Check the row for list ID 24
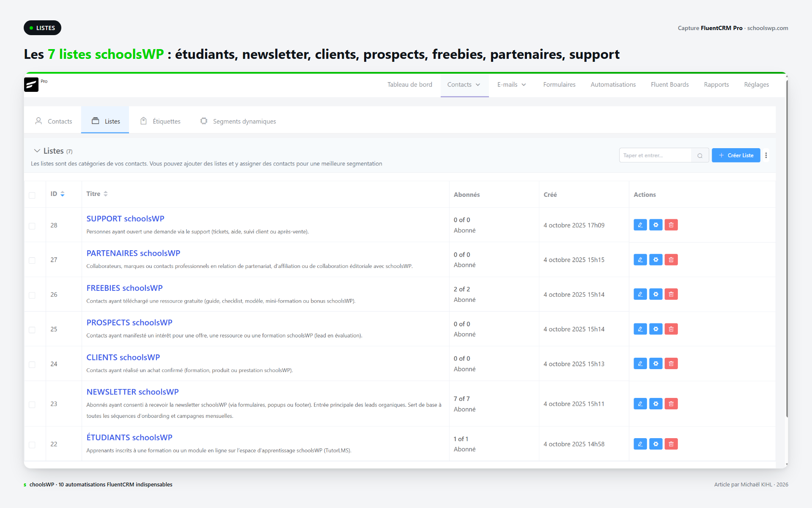812x508 pixels. tap(32, 364)
